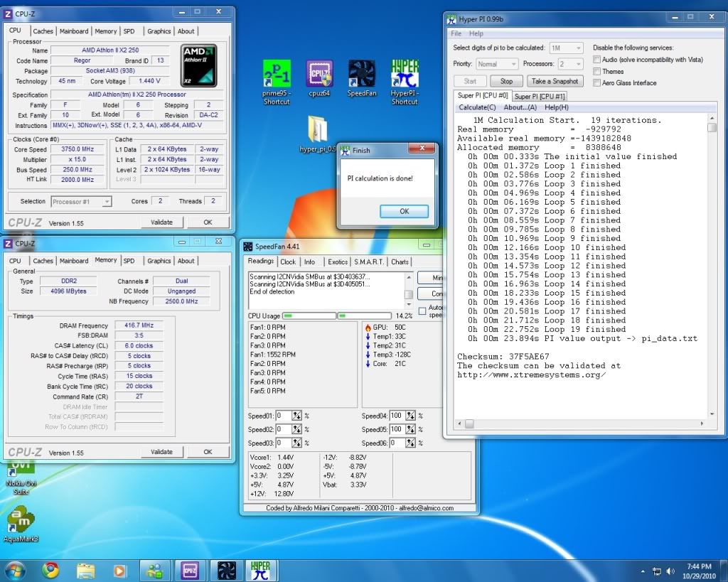Click the AMD Athlon II logo
Screen dimensions: 728x582
pos(198,65)
